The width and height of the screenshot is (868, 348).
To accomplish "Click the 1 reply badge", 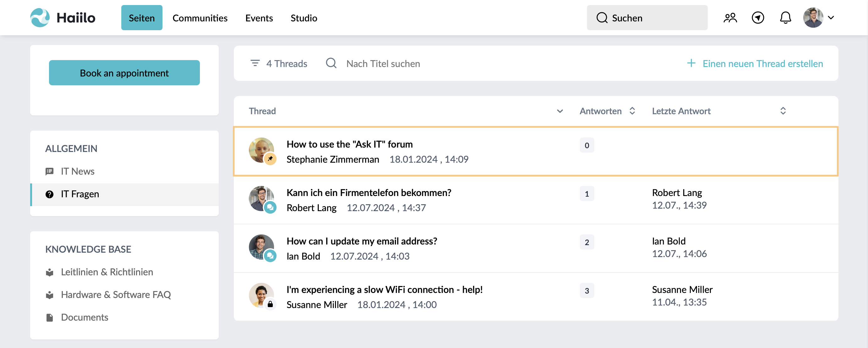I will (x=587, y=194).
